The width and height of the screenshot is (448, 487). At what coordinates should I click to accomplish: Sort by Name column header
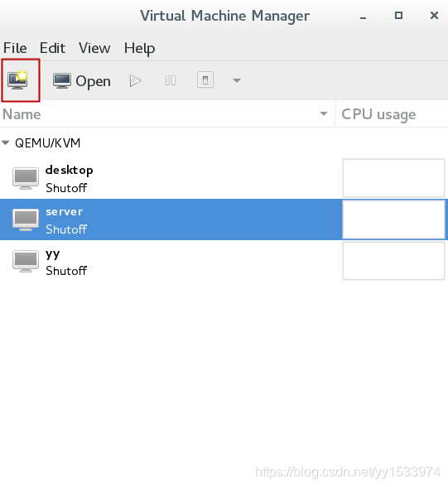[167, 114]
